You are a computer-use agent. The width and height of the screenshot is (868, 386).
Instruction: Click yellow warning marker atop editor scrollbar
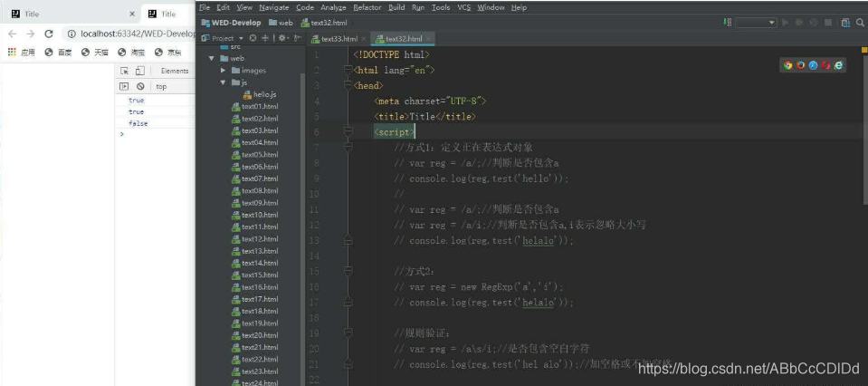click(x=864, y=50)
